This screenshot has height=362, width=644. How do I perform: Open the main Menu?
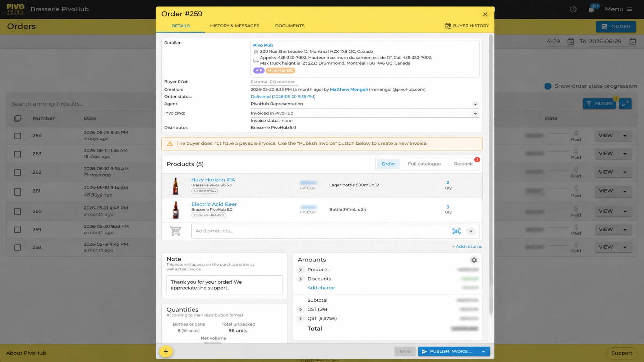618,9
